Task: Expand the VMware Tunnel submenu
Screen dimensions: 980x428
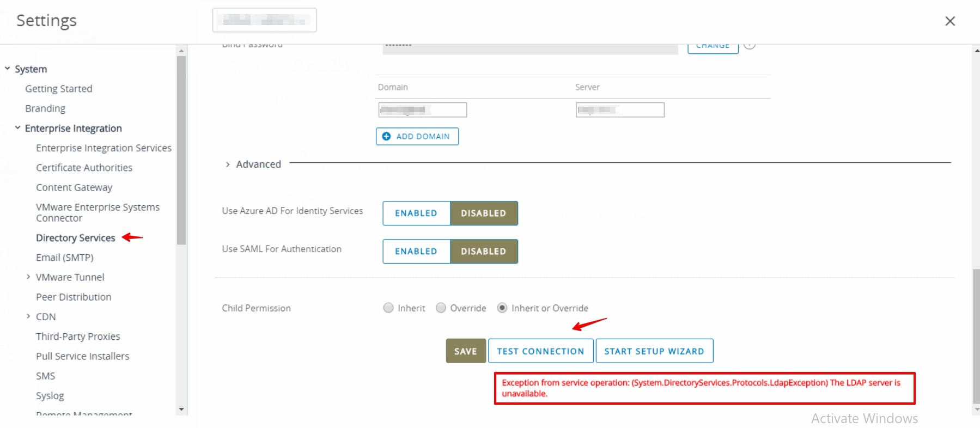Action: coord(28,277)
